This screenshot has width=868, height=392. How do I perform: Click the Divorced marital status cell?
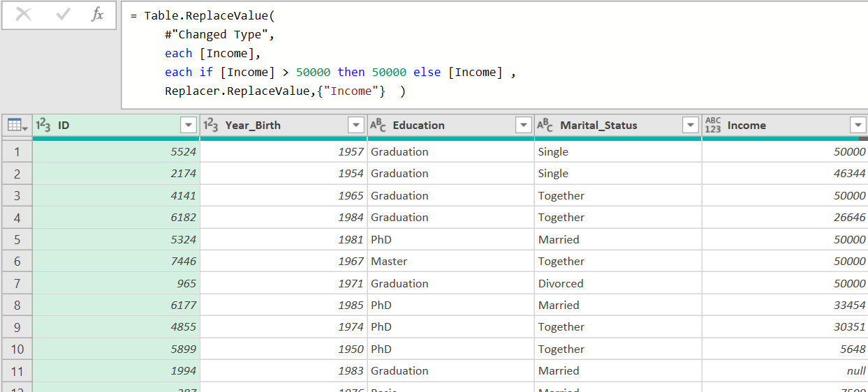(x=618, y=283)
